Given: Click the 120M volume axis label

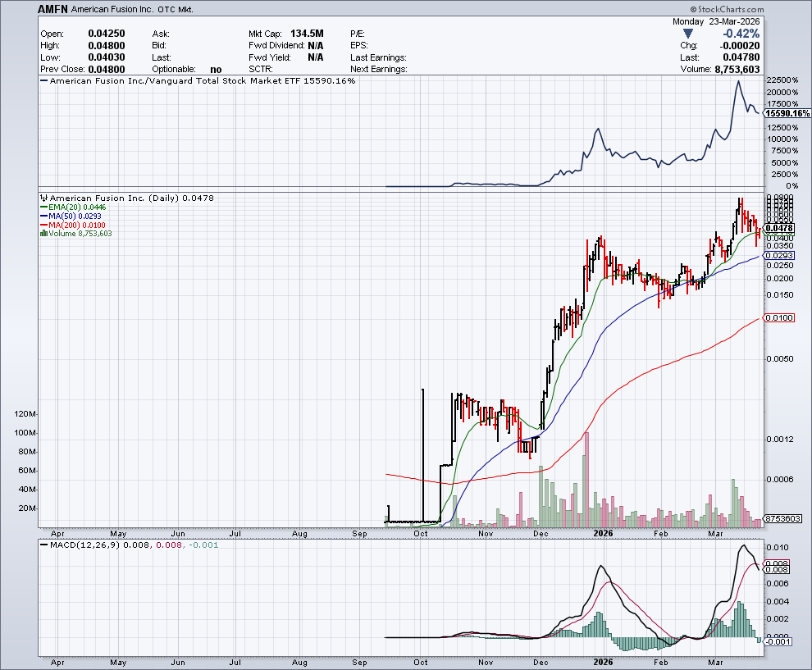Looking at the screenshot, I should point(26,414).
